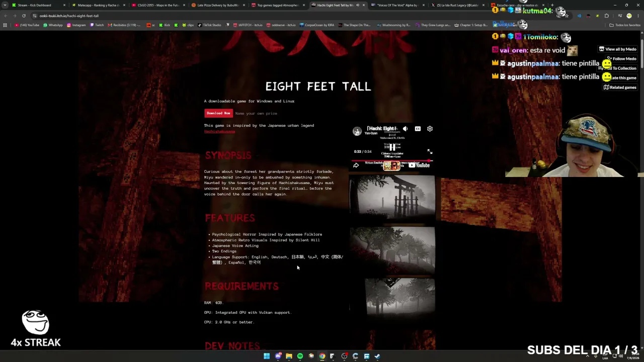Switch to the Escucha caos tab

tap(515, 5)
